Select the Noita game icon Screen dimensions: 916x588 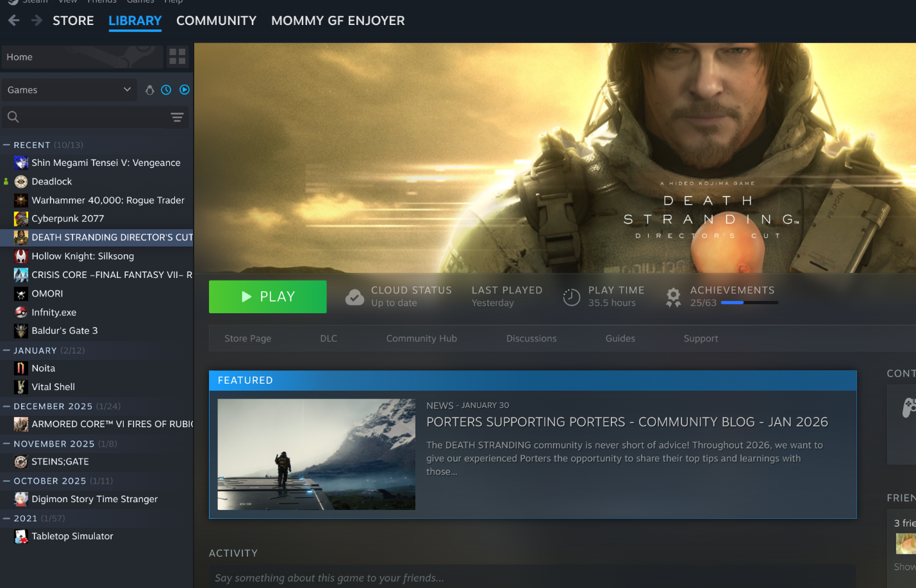pos(21,368)
